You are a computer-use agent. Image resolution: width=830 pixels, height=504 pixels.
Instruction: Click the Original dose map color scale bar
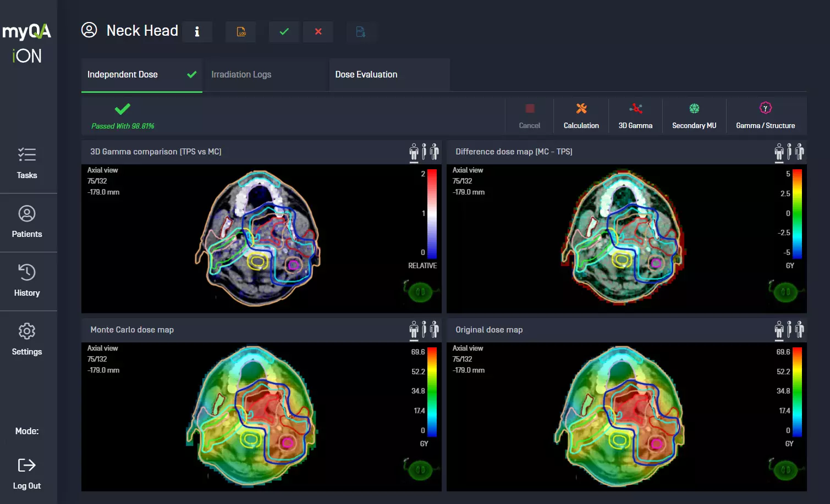coord(797,391)
